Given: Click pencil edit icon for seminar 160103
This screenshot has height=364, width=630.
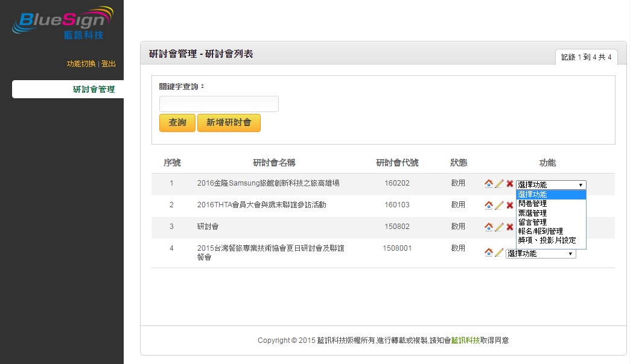Looking at the screenshot, I should point(499,206).
